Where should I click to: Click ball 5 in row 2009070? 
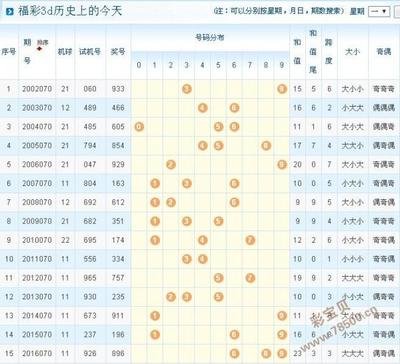(x=218, y=221)
